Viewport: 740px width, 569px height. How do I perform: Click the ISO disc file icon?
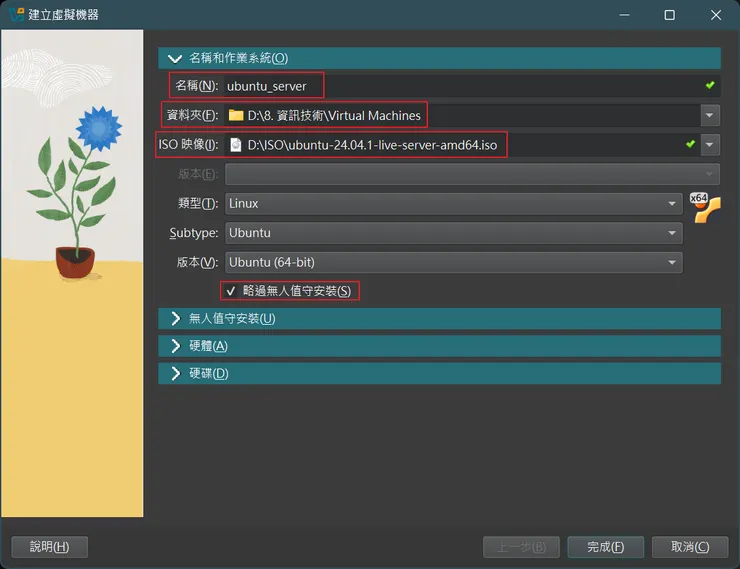point(235,144)
